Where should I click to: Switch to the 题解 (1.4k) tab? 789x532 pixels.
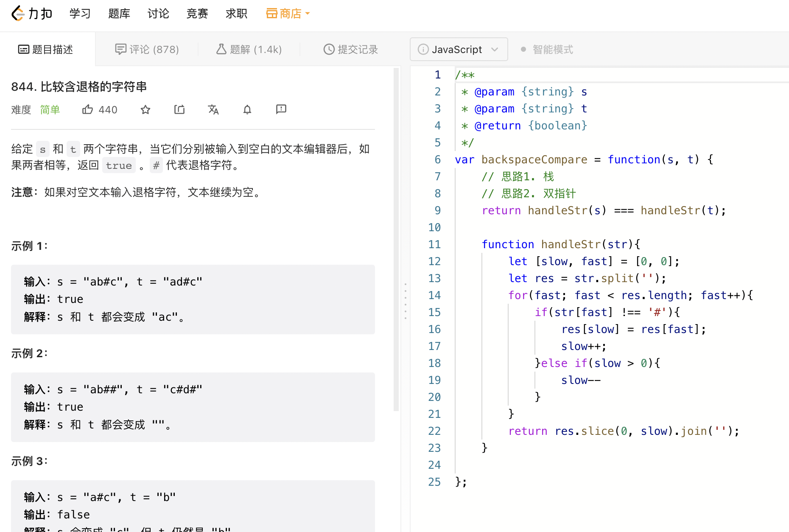(x=249, y=50)
